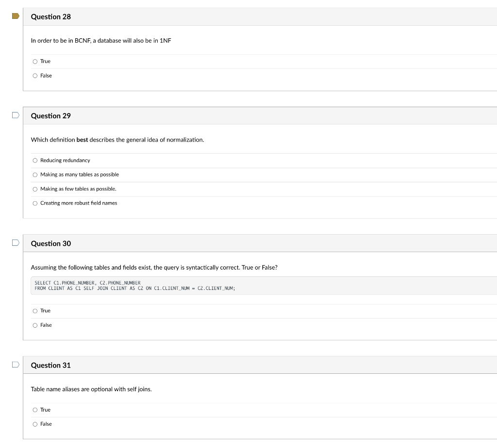Select False for table name aliases question

pos(35,424)
